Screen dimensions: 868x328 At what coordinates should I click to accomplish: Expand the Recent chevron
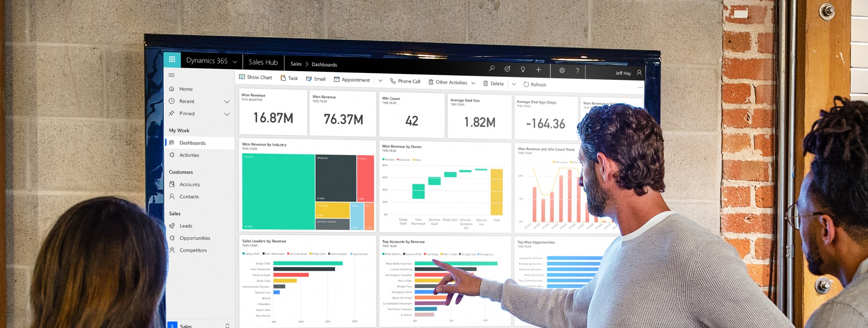pyautogui.click(x=227, y=102)
